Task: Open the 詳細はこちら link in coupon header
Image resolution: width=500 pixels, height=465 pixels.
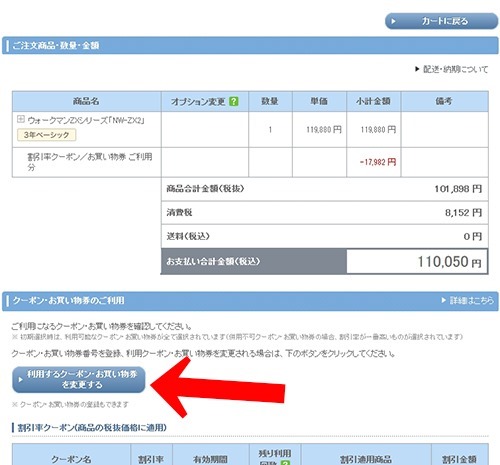Action: (471, 300)
